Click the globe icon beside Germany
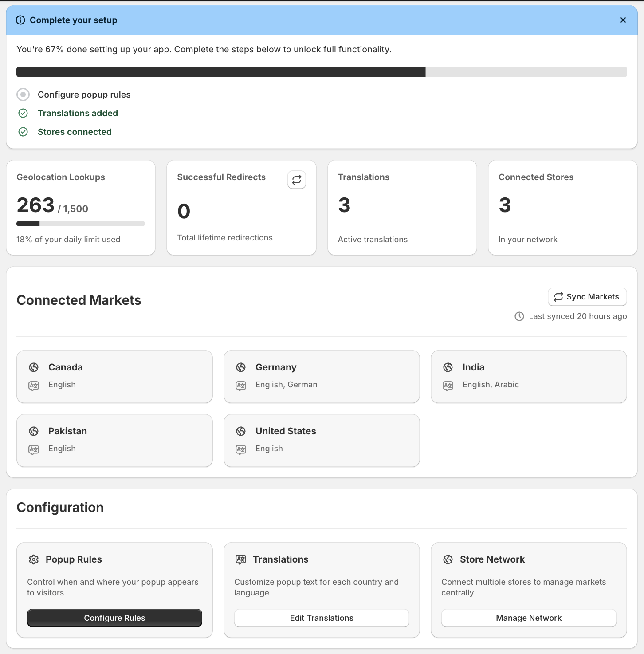Image resolution: width=644 pixels, height=654 pixels. tap(241, 367)
